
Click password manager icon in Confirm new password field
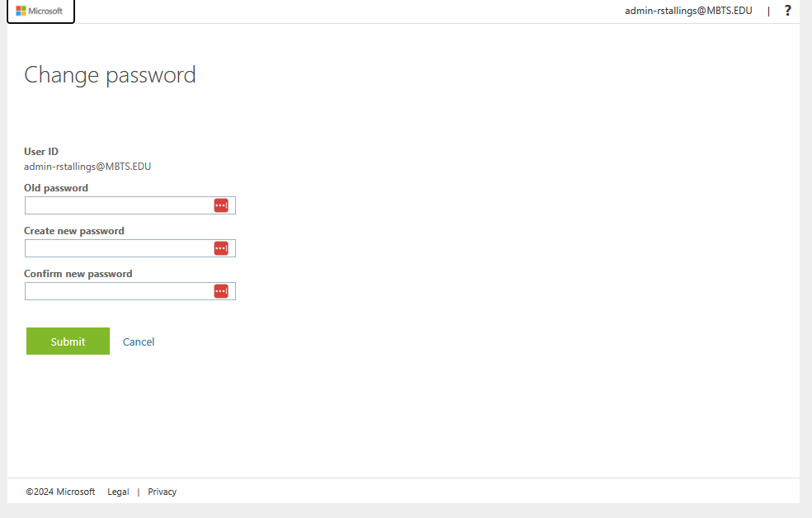tap(221, 291)
